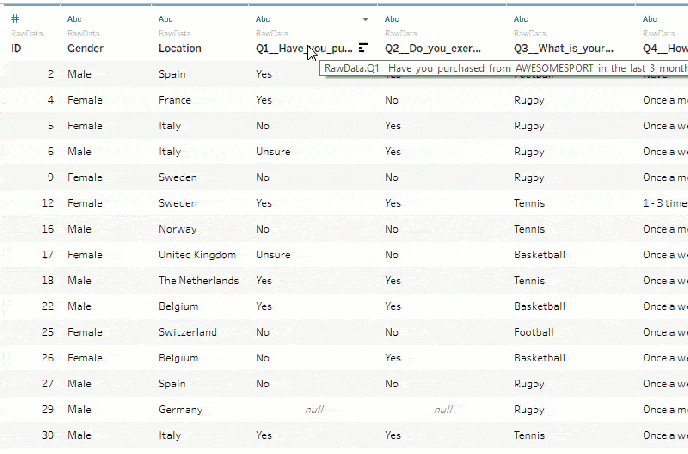Click the 'France' location cell
Viewport: 688px width, 454px height.
point(175,100)
